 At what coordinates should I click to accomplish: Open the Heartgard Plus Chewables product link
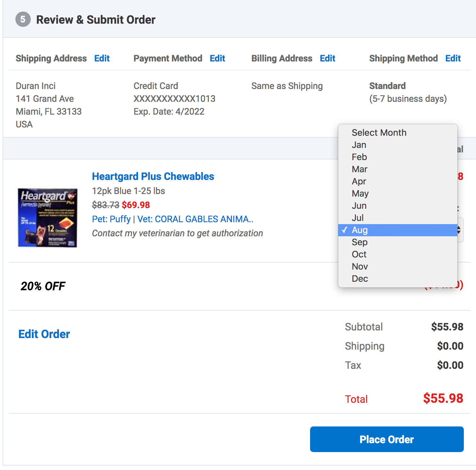pos(153,176)
